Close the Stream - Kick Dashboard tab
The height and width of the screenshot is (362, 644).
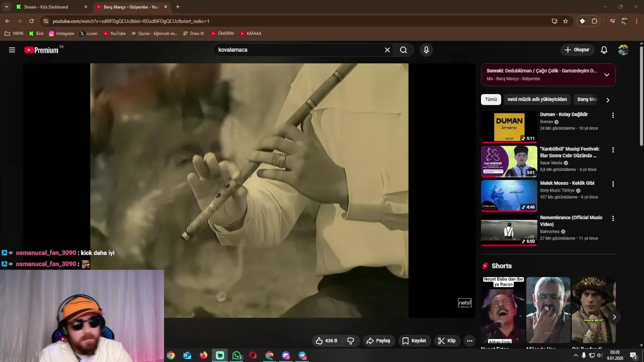pos(86,7)
